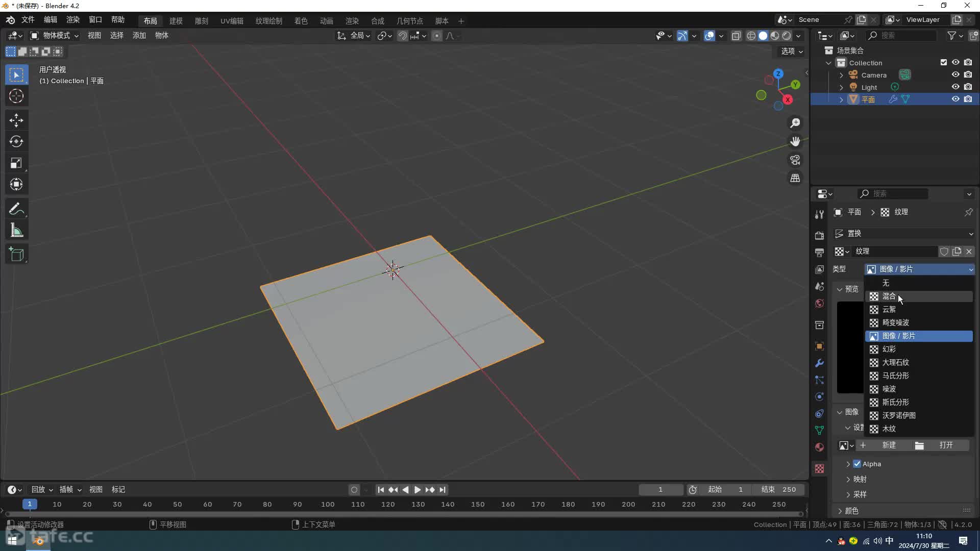980x551 pixels.
Task: Open the Object Data mesh tab
Action: (819, 430)
